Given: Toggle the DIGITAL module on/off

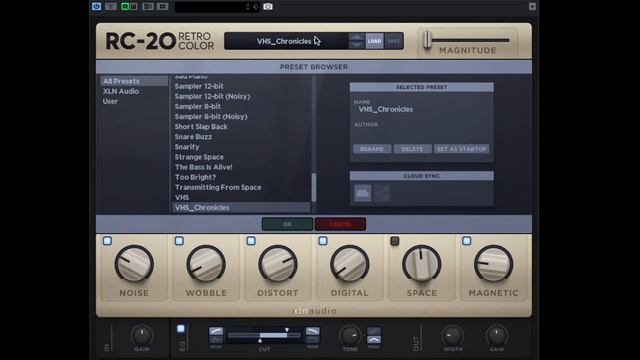Looking at the screenshot, I should pos(323,241).
